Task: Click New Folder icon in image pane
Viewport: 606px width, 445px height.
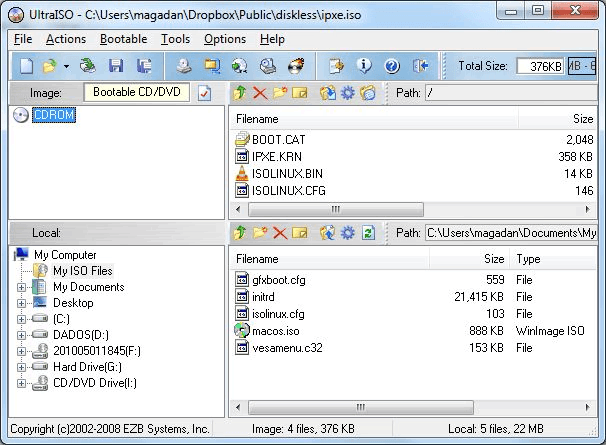Action: click(280, 93)
